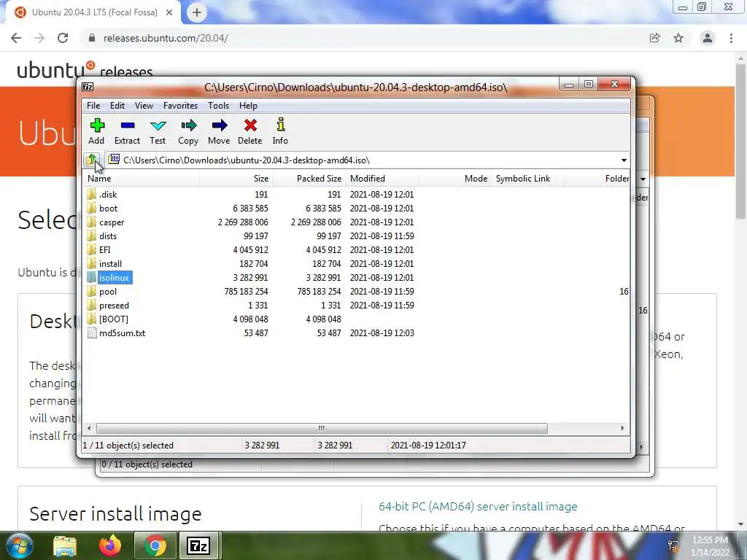
Task: Open the Chrome three-dot menu
Action: click(731, 38)
